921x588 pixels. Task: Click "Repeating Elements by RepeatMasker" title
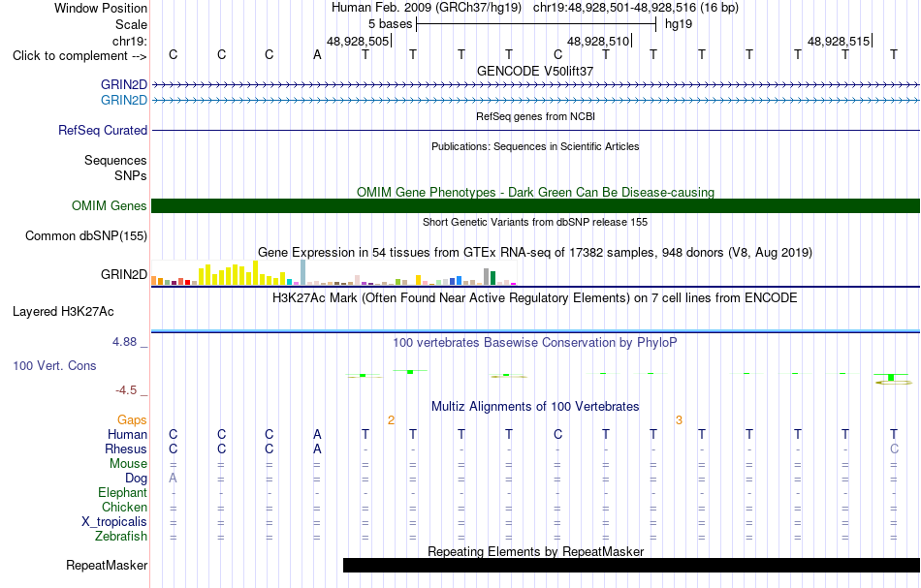pyautogui.click(x=536, y=551)
